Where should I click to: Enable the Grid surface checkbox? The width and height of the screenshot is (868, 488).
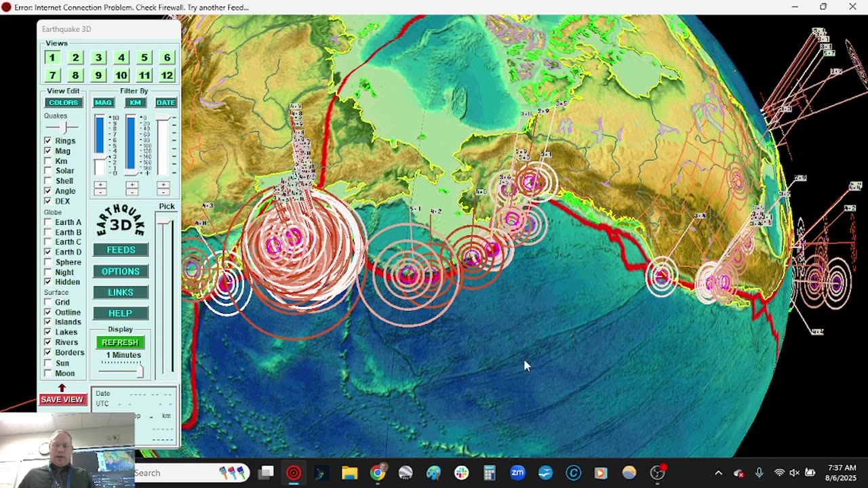tap(48, 302)
